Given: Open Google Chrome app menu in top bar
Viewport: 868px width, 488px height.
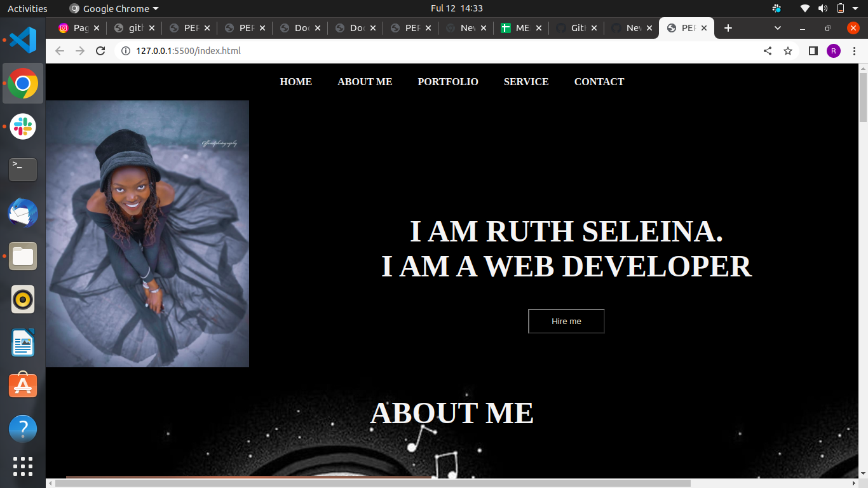Looking at the screenshot, I should point(114,8).
